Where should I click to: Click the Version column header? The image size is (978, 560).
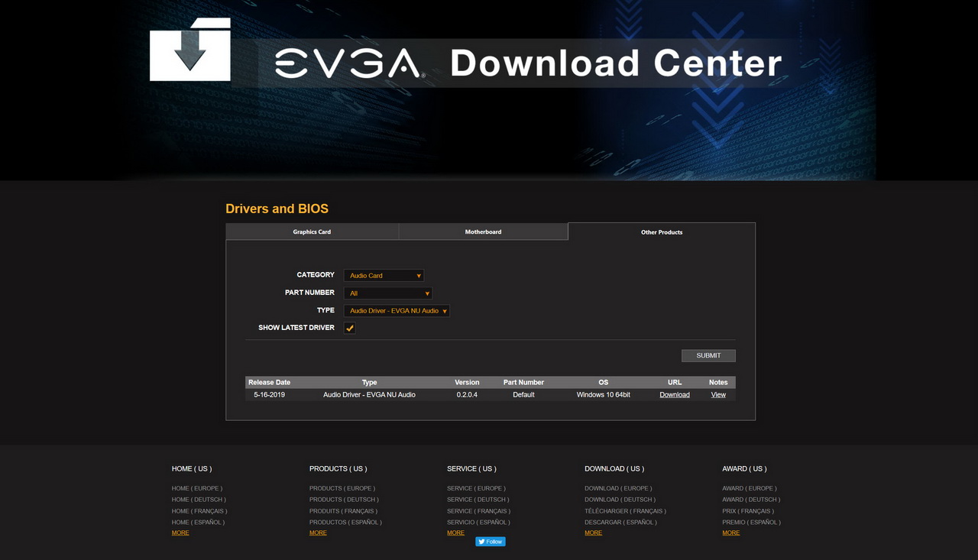[467, 382]
